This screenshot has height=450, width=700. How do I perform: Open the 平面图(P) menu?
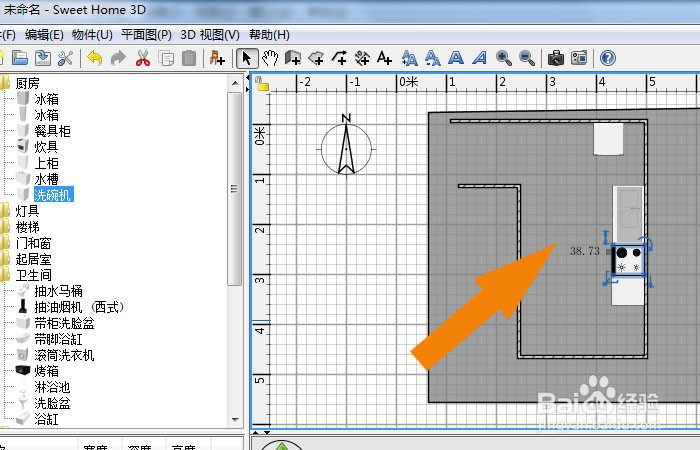(146, 35)
